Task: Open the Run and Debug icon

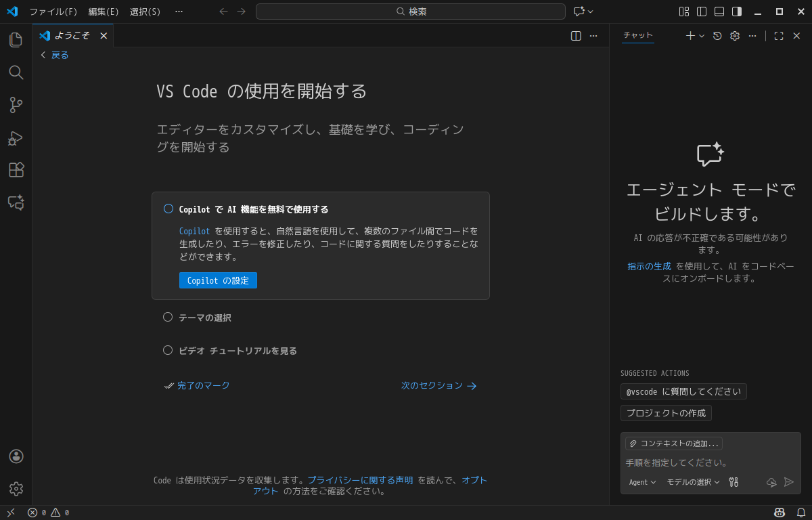Action: [16, 137]
